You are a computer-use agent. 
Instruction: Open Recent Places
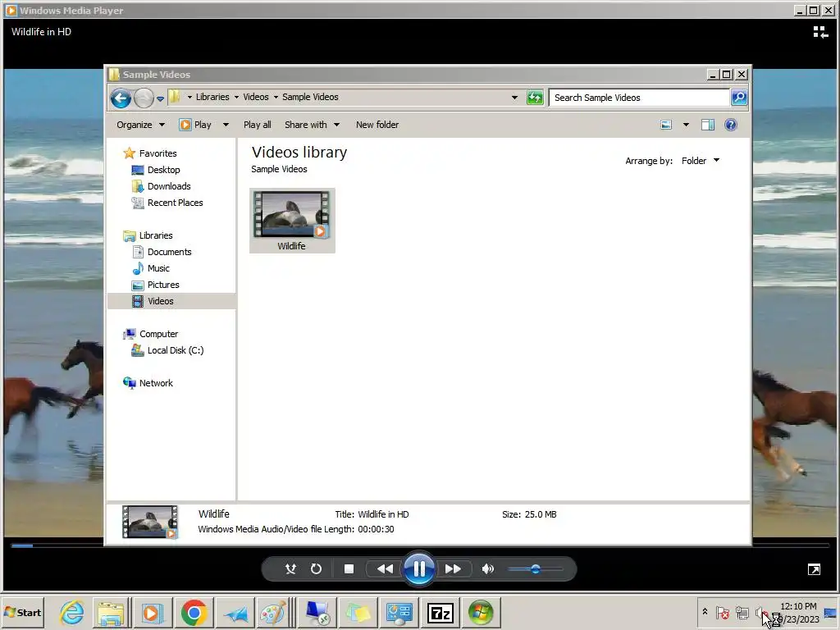coord(176,203)
